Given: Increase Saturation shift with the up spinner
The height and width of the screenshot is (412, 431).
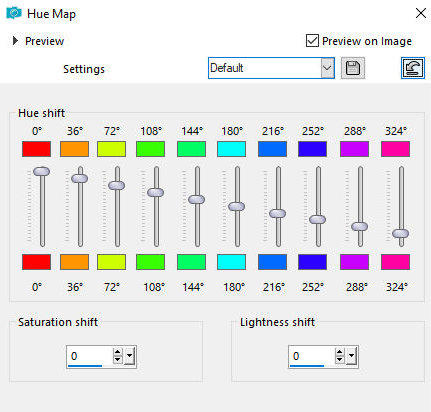Looking at the screenshot, I should pyautogui.click(x=117, y=352).
